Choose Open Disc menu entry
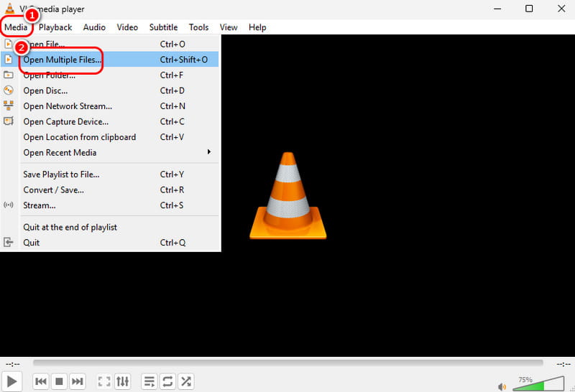This screenshot has width=575, height=392. 110,90
